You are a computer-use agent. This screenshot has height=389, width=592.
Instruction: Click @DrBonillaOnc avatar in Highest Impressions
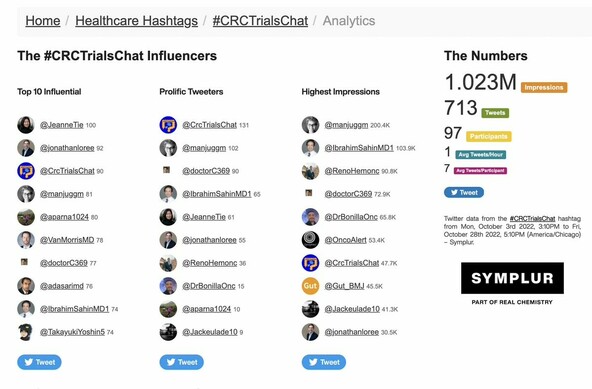310,217
